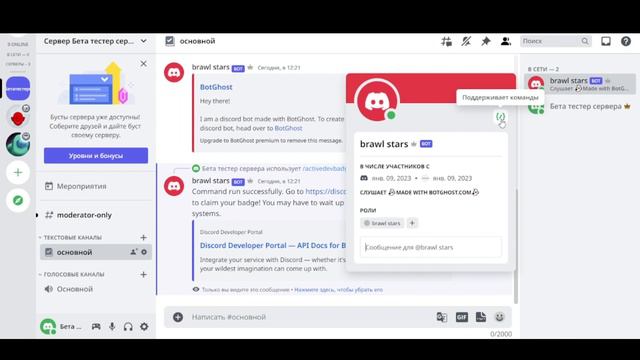Click brawl stars author name of first message
This screenshot has width=640, height=360.
click(211, 67)
